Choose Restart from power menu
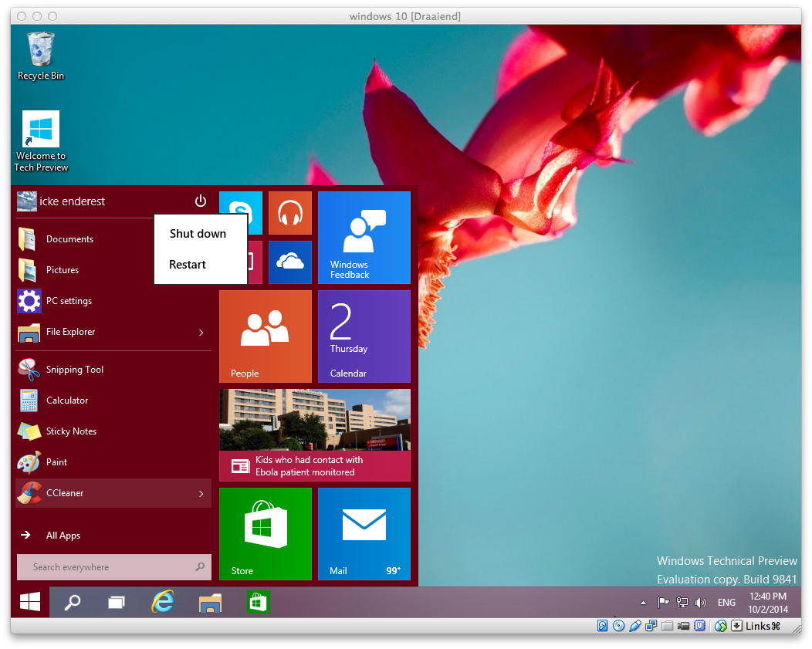812x649 pixels. point(188,265)
